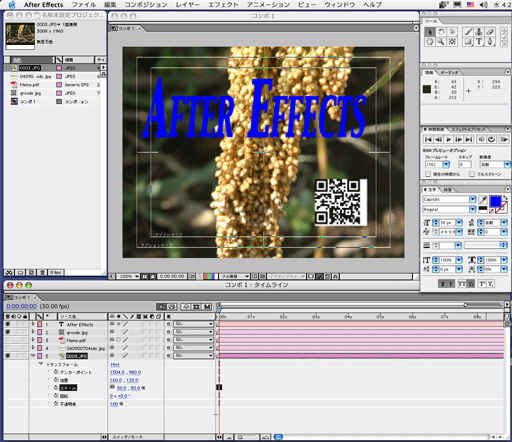Viewport: 512px width, 442px height.
Task: Select the Rectangle Mask tool
Action: point(468,42)
